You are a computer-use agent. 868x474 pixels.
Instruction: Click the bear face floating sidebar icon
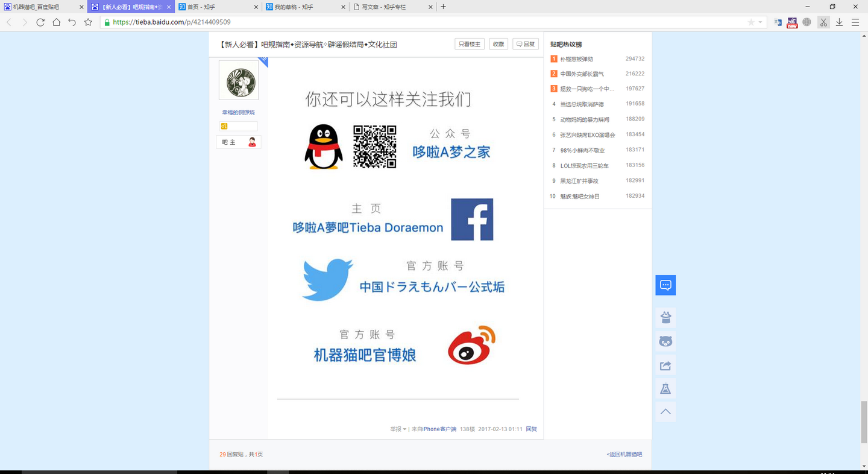tap(665, 341)
